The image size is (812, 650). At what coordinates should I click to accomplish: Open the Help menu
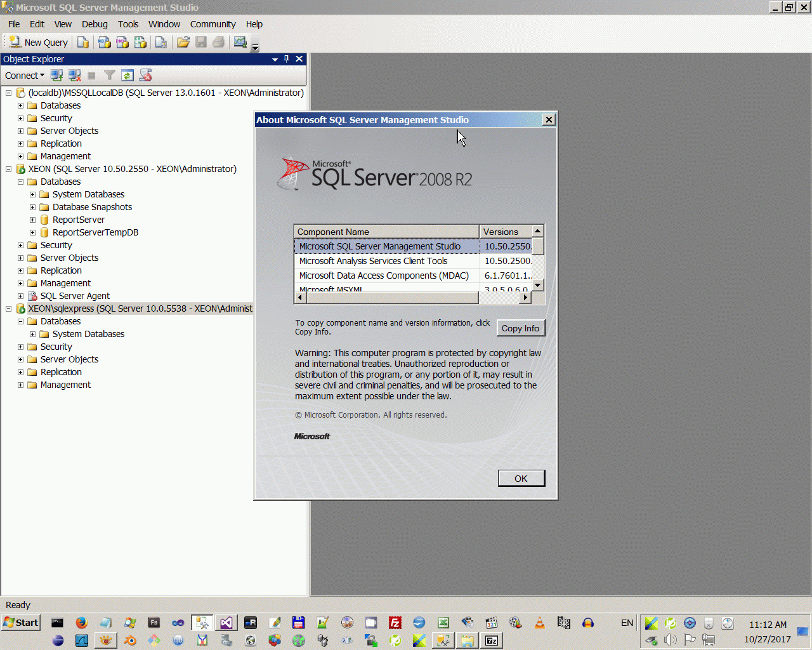point(254,24)
